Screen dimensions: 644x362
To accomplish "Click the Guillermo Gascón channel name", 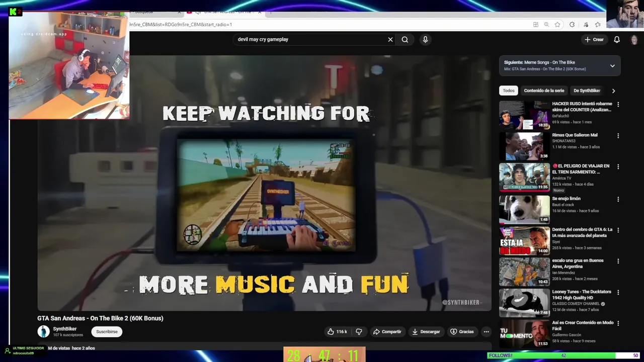I will tap(567, 335).
